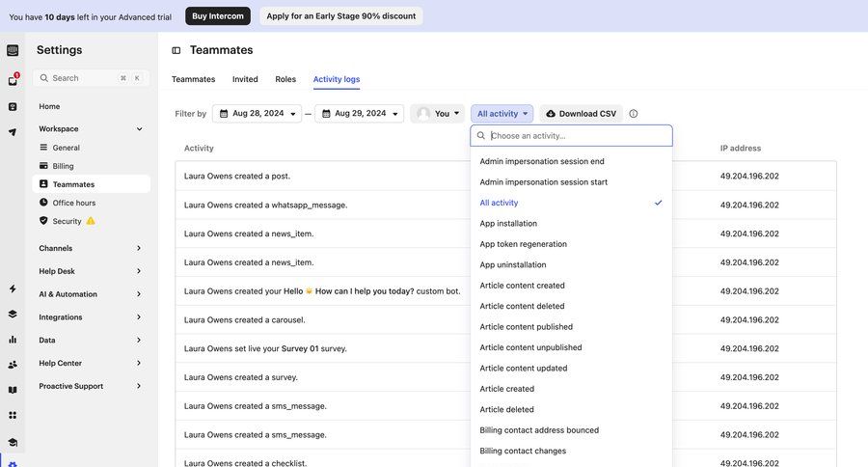Open the lightning bolt automation icon
This screenshot has height=467, width=868.
pos(13,288)
